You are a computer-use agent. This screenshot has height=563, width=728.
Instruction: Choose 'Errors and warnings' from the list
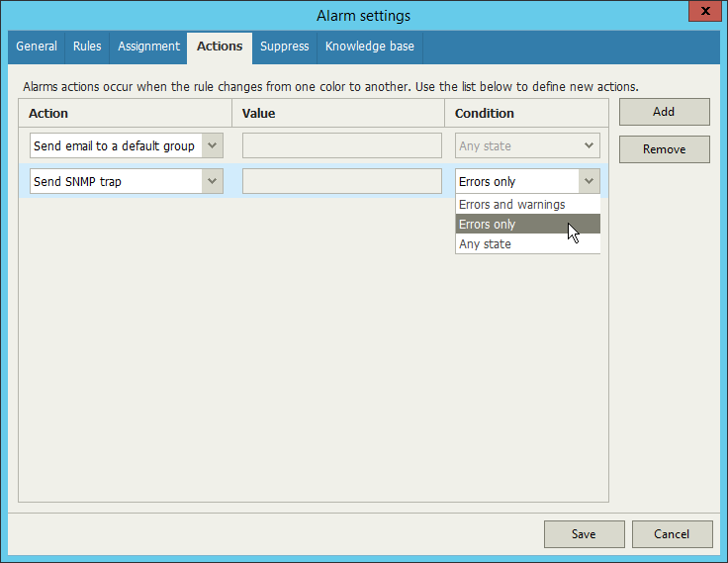[x=528, y=205]
